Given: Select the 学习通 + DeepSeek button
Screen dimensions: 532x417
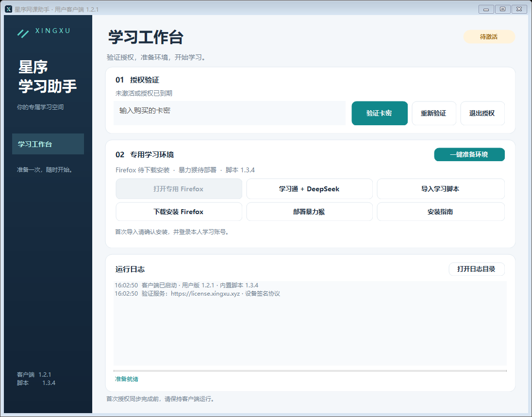Looking at the screenshot, I should [309, 189].
